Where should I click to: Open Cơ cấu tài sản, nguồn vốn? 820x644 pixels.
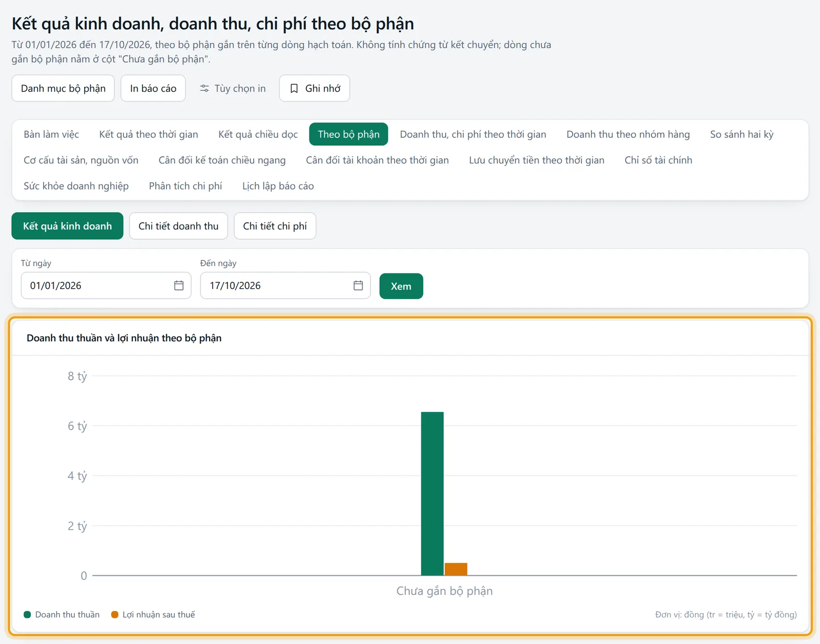tap(81, 160)
